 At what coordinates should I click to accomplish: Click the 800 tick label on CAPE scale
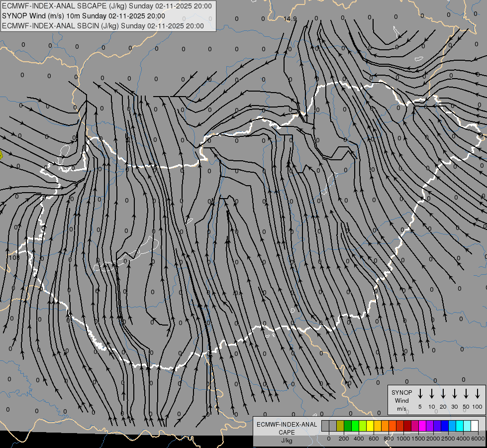389,439
